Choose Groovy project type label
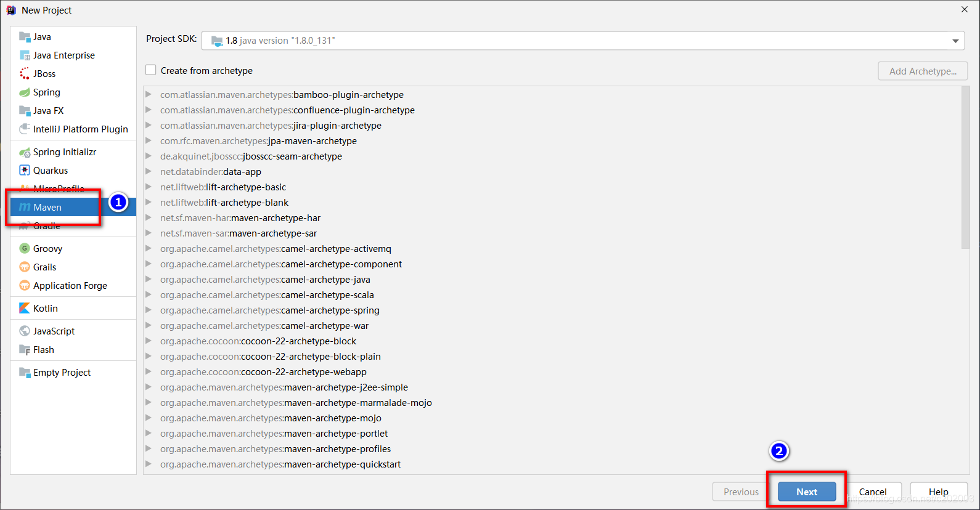 click(48, 249)
